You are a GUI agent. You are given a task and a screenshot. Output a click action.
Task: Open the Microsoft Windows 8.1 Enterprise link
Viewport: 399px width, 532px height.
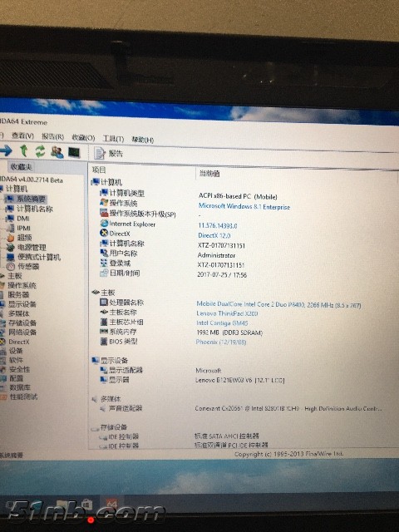(244, 206)
